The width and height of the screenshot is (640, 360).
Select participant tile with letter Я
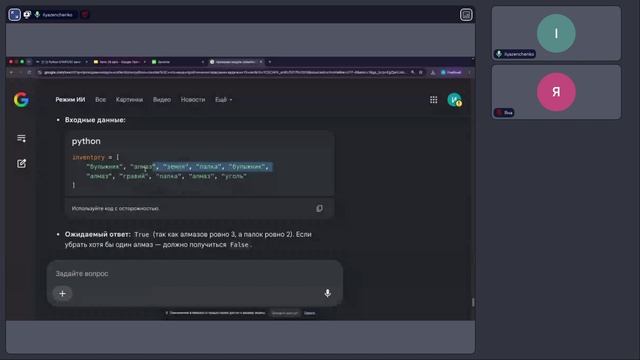556,92
